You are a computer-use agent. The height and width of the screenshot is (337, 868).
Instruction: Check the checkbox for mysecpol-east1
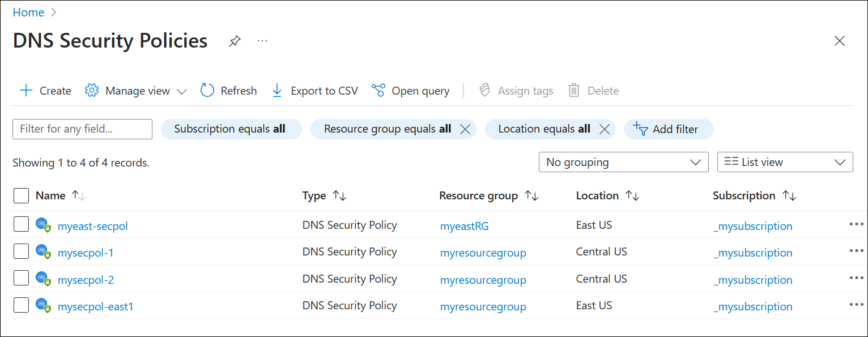(x=21, y=305)
